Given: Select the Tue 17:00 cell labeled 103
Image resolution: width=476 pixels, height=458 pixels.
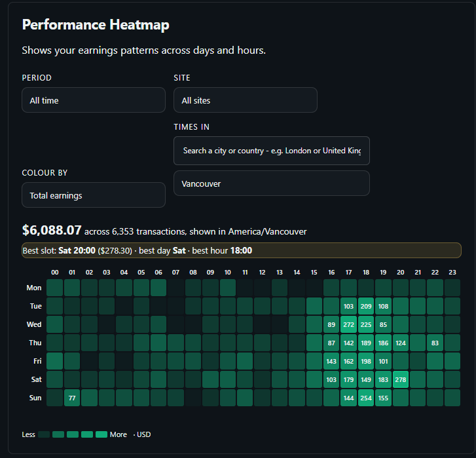Looking at the screenshot, I should (x=348, y=306).
